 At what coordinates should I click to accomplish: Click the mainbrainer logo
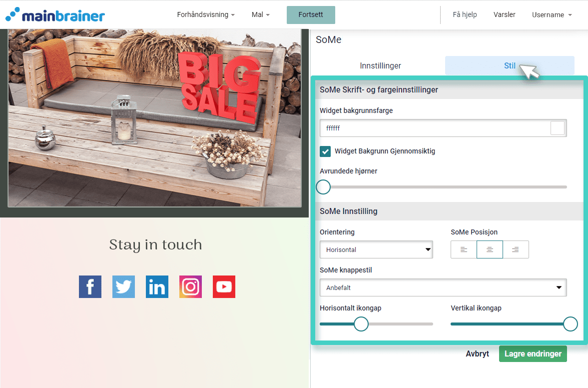pos(55,14)
